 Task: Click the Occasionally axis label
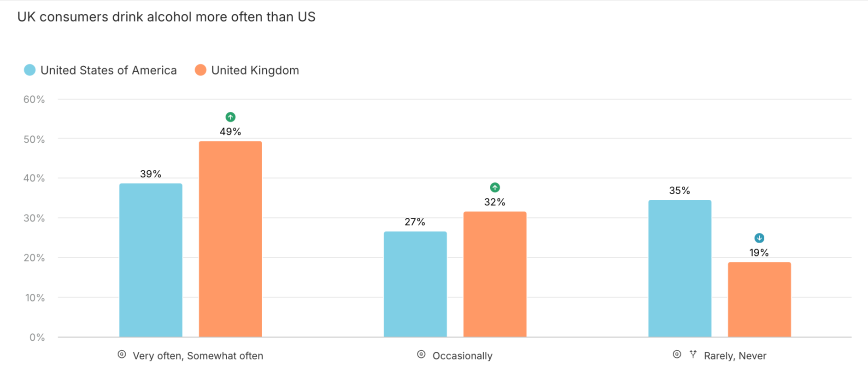462,356
